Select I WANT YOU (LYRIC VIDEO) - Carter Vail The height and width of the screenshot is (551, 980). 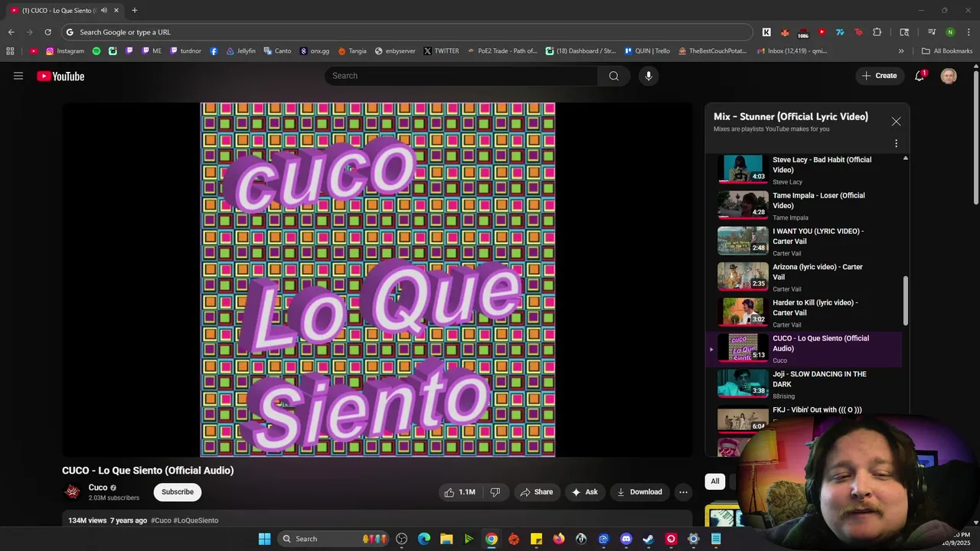coord(803,241)
